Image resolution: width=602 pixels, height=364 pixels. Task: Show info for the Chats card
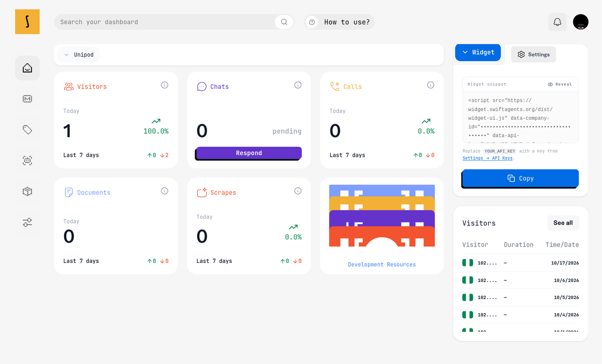coord(298,85)
